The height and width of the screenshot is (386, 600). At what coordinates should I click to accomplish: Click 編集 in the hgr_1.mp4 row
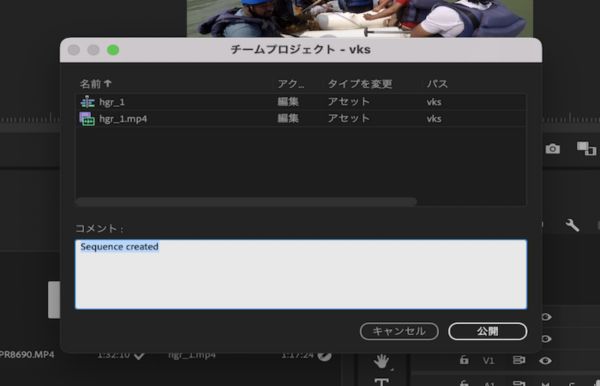(288, 119)
